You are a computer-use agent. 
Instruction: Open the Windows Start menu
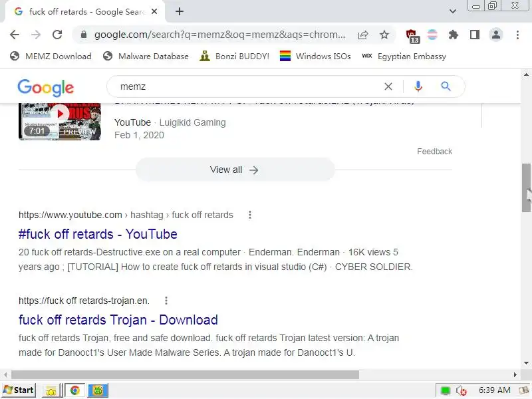tap(19, 390)
